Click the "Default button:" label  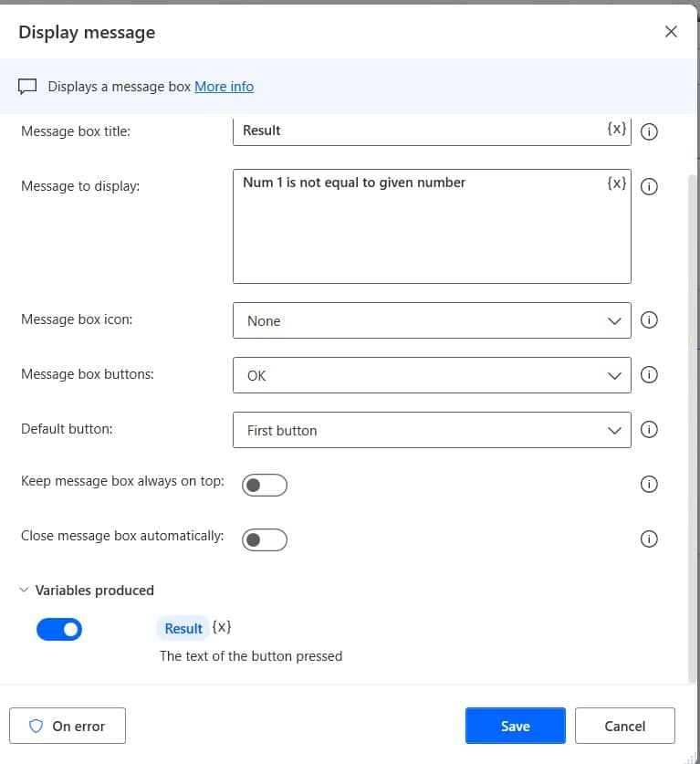[67, 429]
